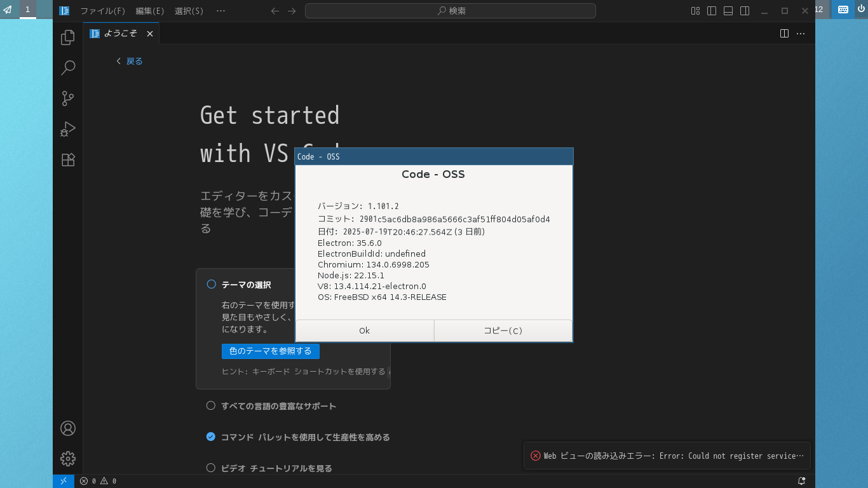Select the テーマの選択 step
The width and height of the screenshot is (868, 488).
pos(246,285)
